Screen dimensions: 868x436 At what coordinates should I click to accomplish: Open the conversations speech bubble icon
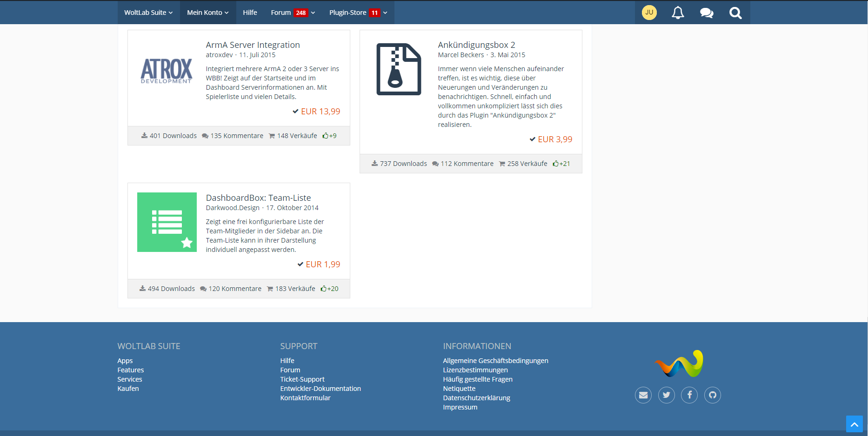tap(707, 13)
